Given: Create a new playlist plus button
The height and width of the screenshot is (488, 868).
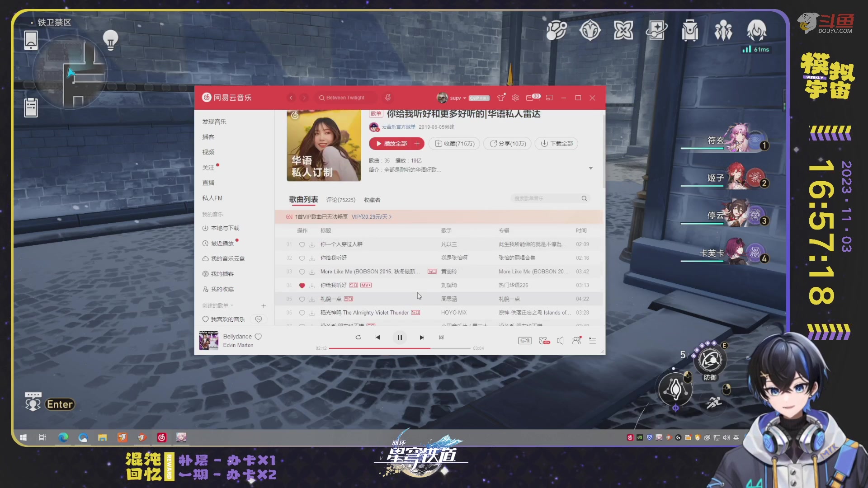Looking at the screenshot, I should (x=264, y=306).
